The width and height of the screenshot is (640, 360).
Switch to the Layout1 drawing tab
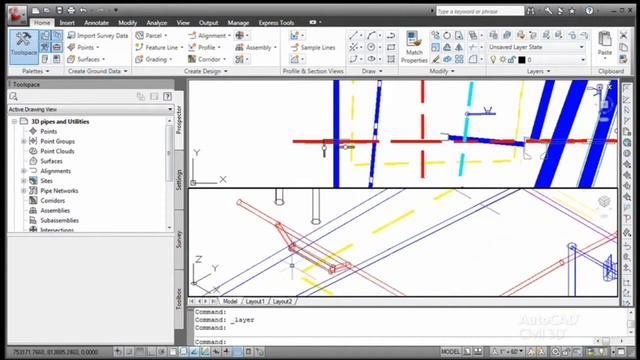click(255, 301)
